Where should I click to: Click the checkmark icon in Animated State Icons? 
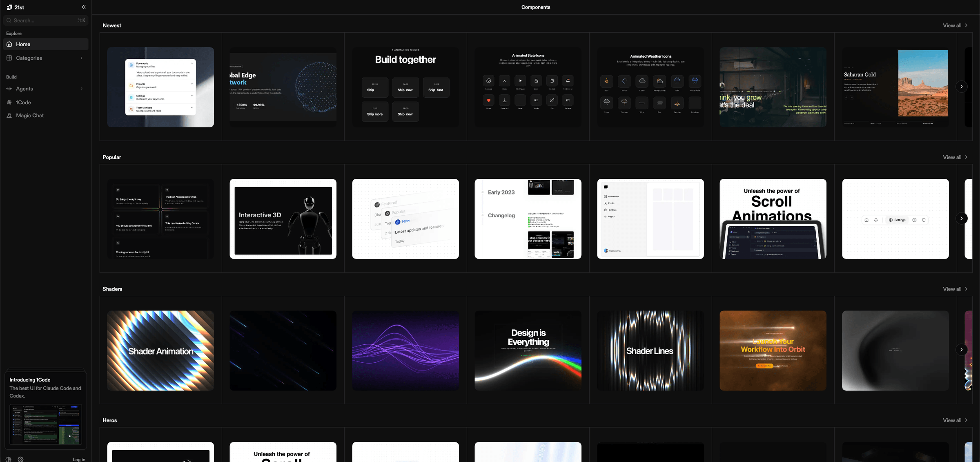489,81
